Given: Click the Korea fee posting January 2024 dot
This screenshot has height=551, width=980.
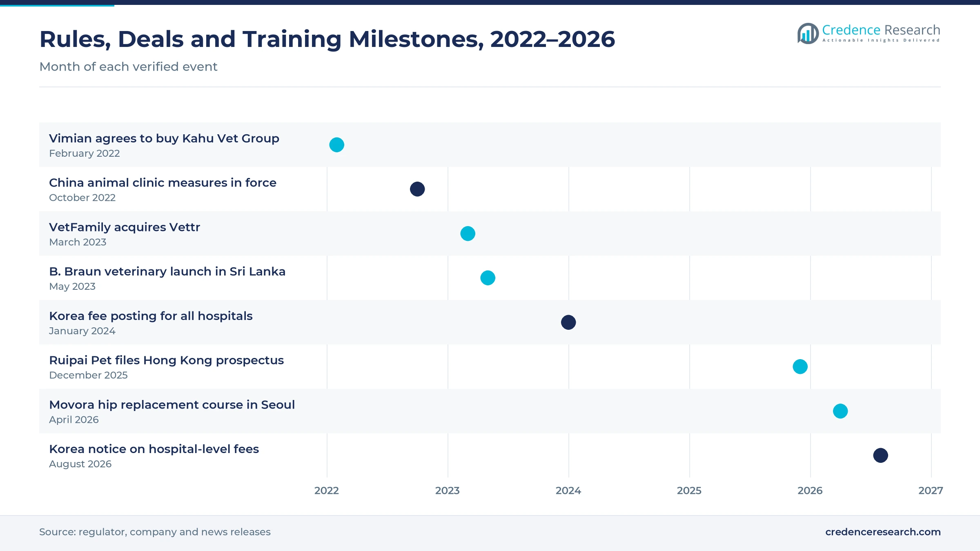Looking at the screenshot, I should click(x=568, y=322).
